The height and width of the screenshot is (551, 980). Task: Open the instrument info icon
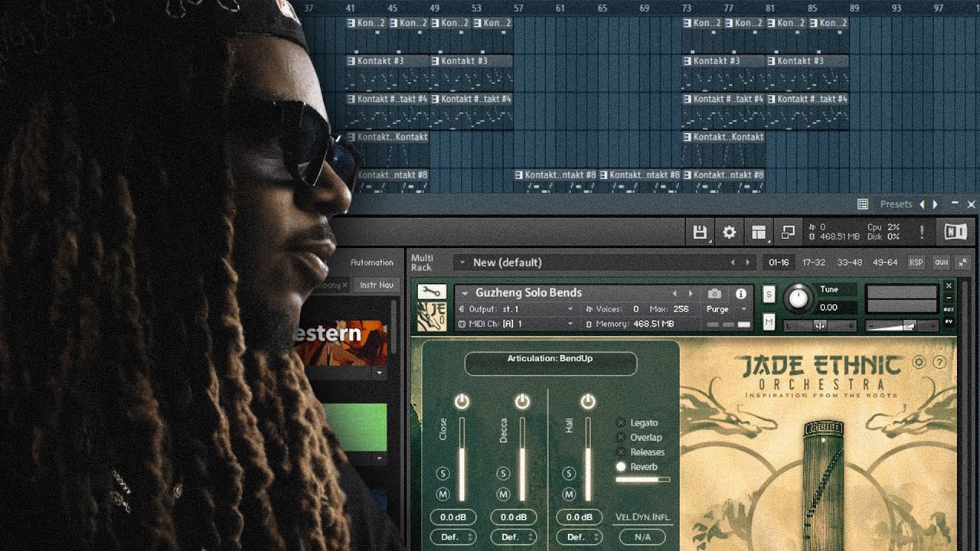click(740, 293)
